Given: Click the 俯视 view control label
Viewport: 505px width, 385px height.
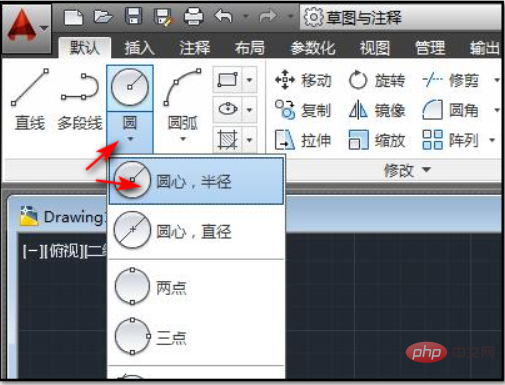Looking at the screenshot, I should pos(63,251).
